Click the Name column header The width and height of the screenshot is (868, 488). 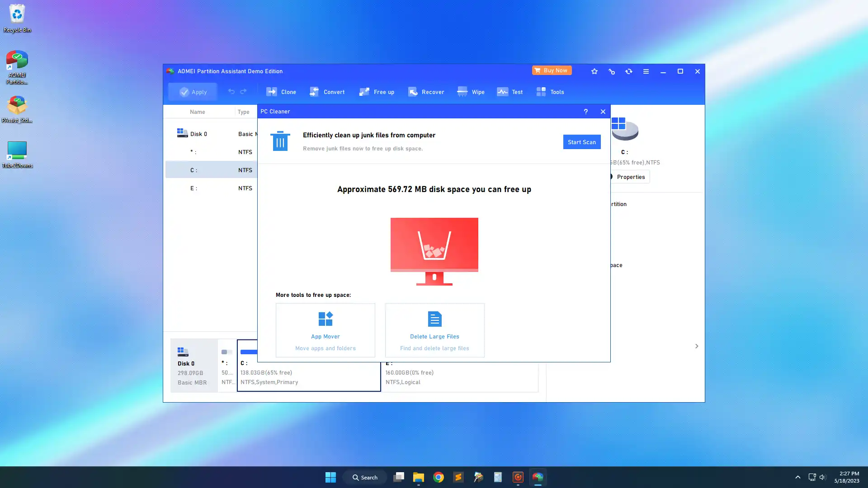pos(197,112)
